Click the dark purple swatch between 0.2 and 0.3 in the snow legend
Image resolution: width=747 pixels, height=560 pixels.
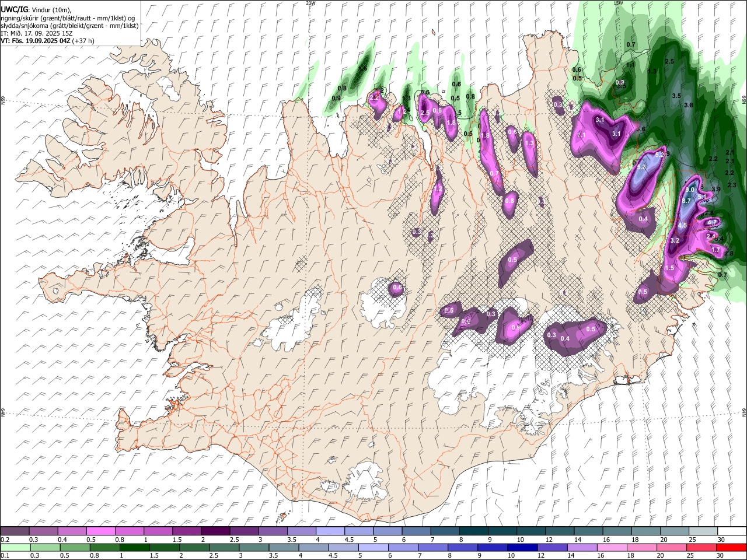coord(15,531)
